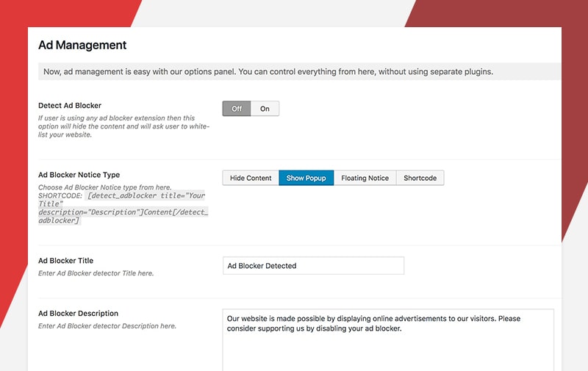Focus the Ad Blocker Title input field
The height and width of the screenshot is (371, 588).
314,266
